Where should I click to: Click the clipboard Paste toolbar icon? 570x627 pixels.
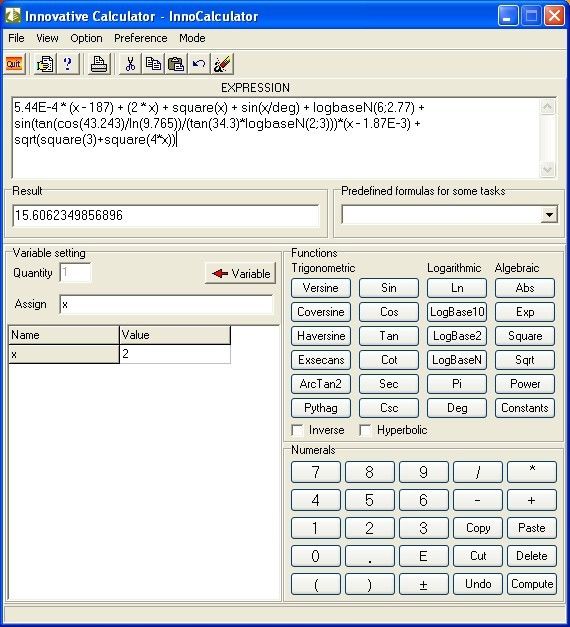(176, 64)
